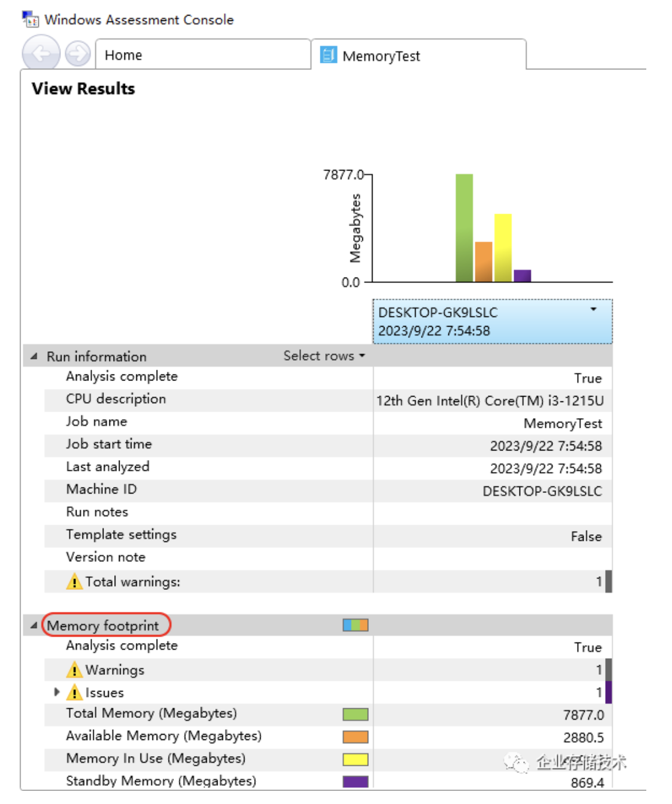Image resolution: width=672 pixels, height=804 pixels.
Task: Expand the Issues row
Action: pyautogui.click(x=57, y=692)
